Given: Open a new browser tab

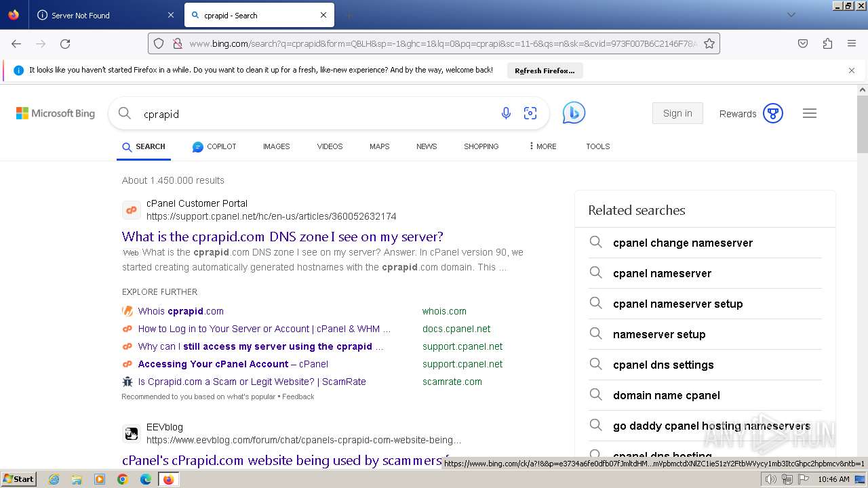Looking at the screenshot, I should (349, 15).
